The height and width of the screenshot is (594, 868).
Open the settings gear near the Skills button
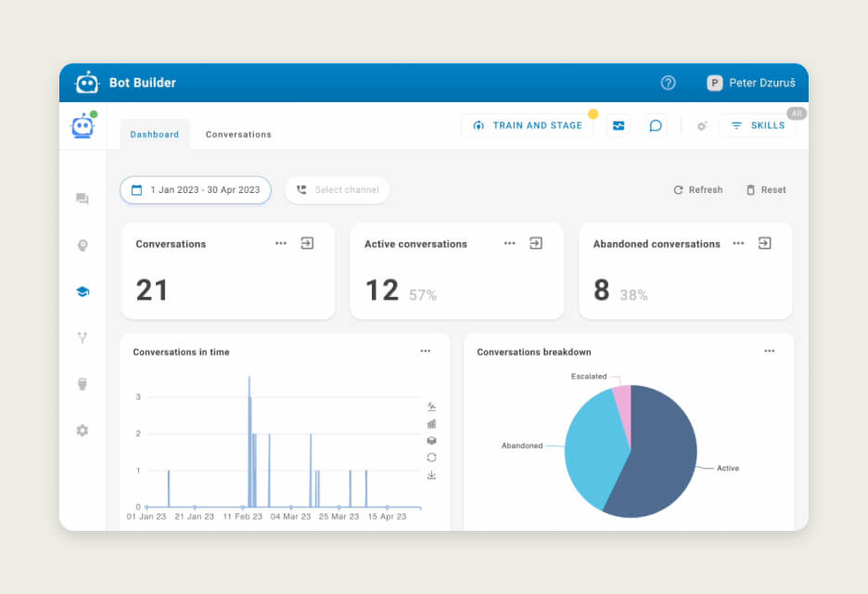[701, 125]
